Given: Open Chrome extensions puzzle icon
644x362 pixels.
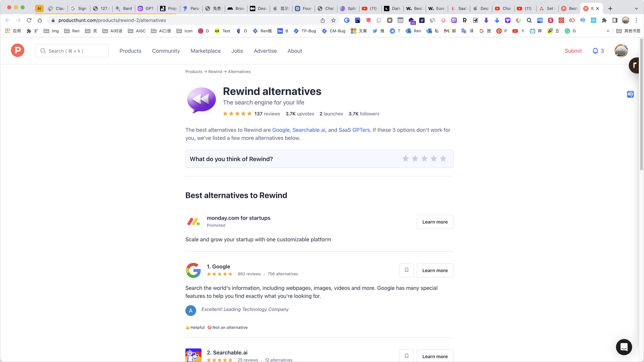Looking at the screenshot, I should (x=604, y=20).
